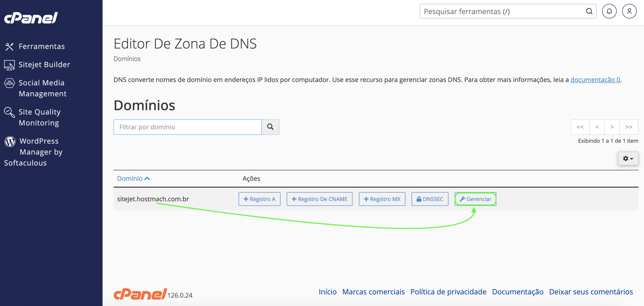Click the Exibindo 1 a 1 de 1 item text

point(608,141)
